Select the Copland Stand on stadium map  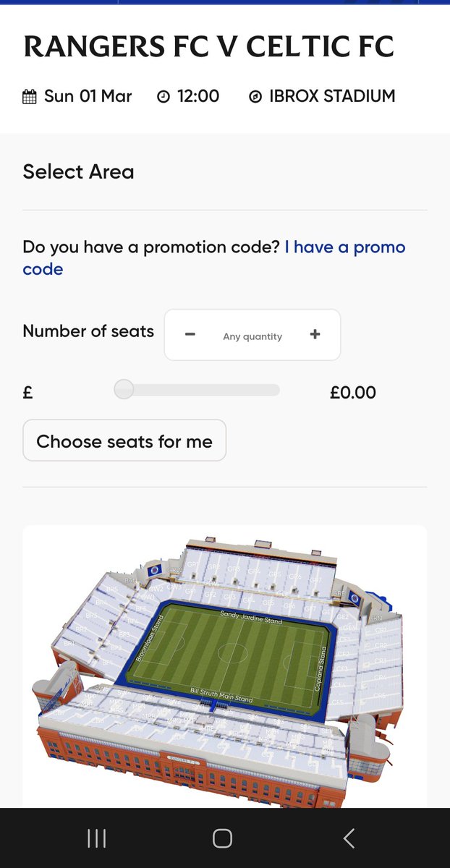coord(319,667)
